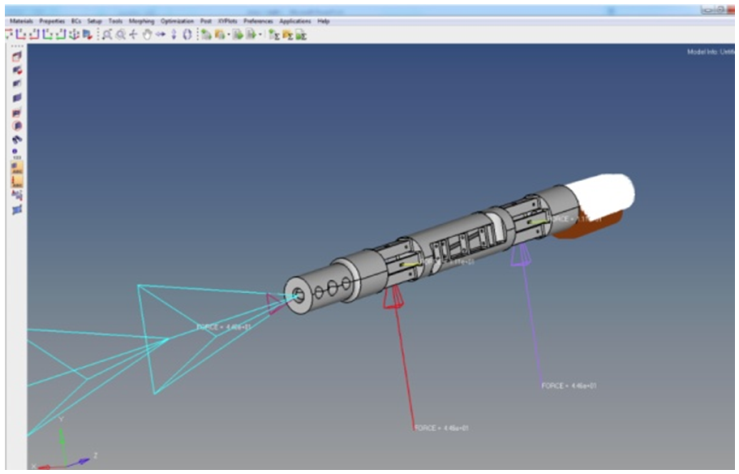Open the Materials menu
The height and width of the screenshot is (474, 739).
[x=20, y=21]
